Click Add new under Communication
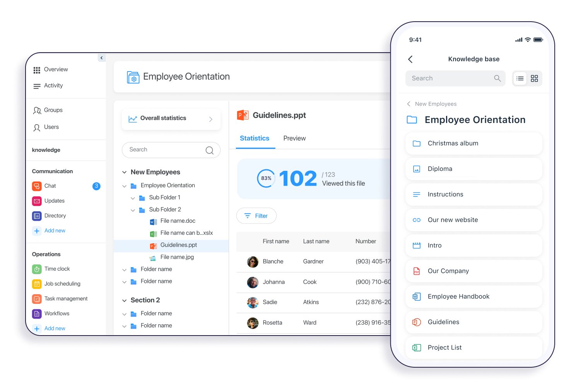 (x=55, y=231)
